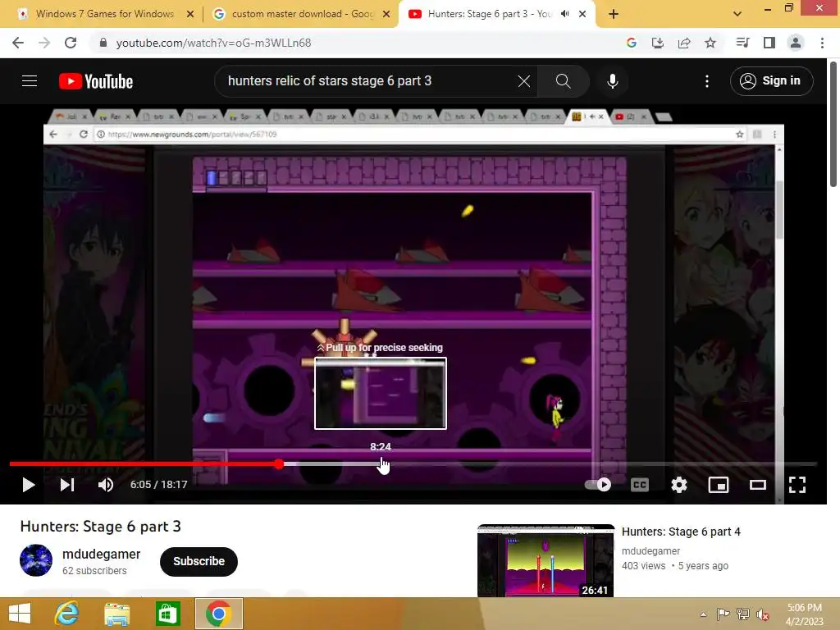Screen dimensions: 840x630
Task: Switch to theater mode
Action: [x=757, y=485]
